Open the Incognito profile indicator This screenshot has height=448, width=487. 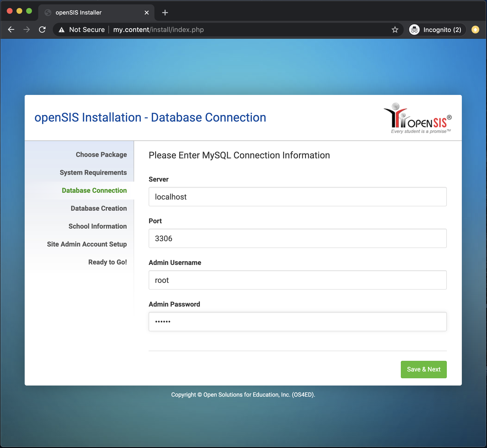436,30
